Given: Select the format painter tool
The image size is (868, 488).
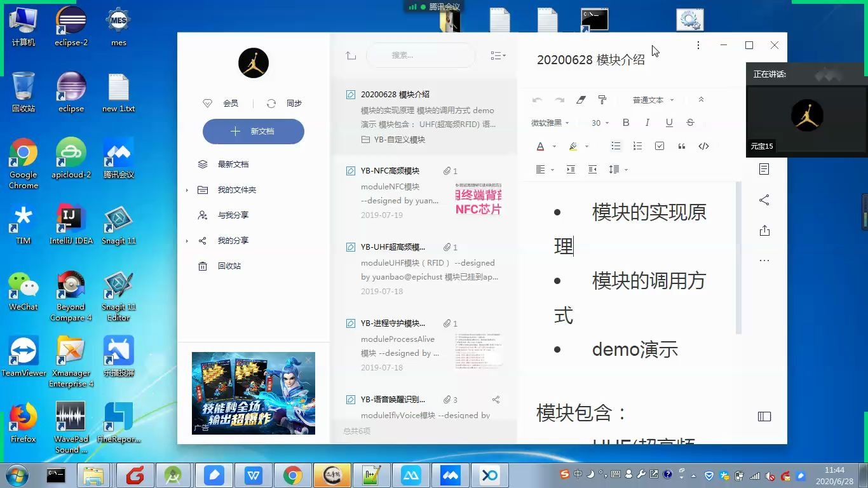Looking at the screenshot, I should pyautogui.click(x=602, y=100).
